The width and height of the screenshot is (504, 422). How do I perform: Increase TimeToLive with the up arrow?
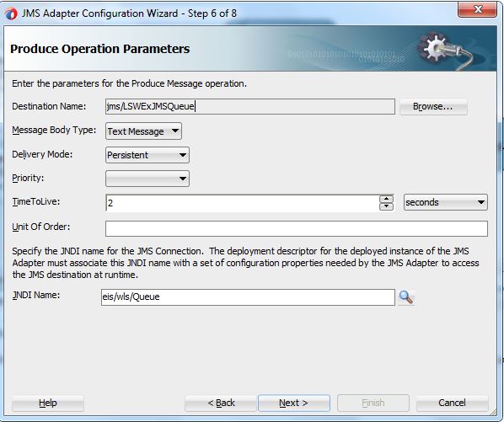386,199
